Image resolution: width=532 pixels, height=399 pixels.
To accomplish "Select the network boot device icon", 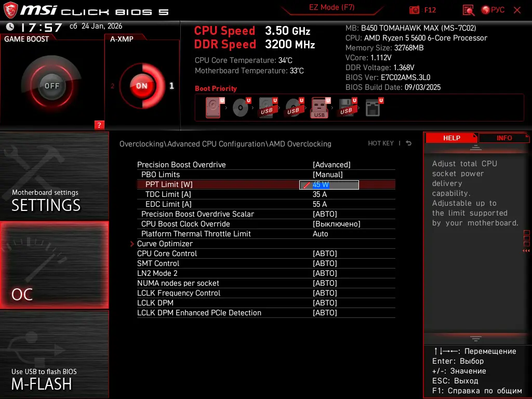I will pos(374,108).
